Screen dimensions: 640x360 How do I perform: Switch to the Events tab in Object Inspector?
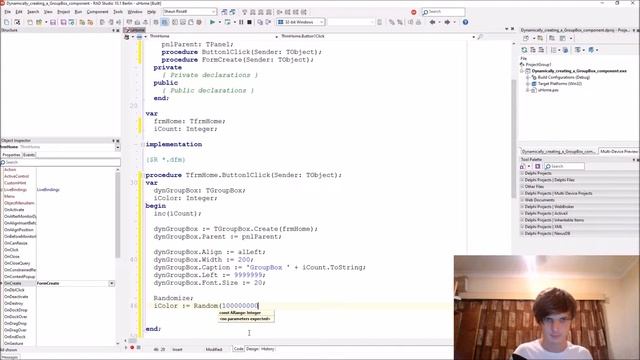[29, 155]
